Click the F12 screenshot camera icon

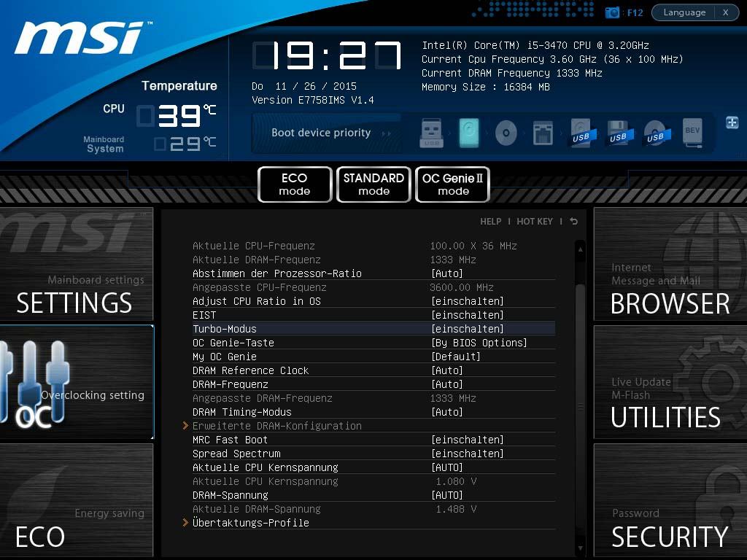tap(612, 12)
